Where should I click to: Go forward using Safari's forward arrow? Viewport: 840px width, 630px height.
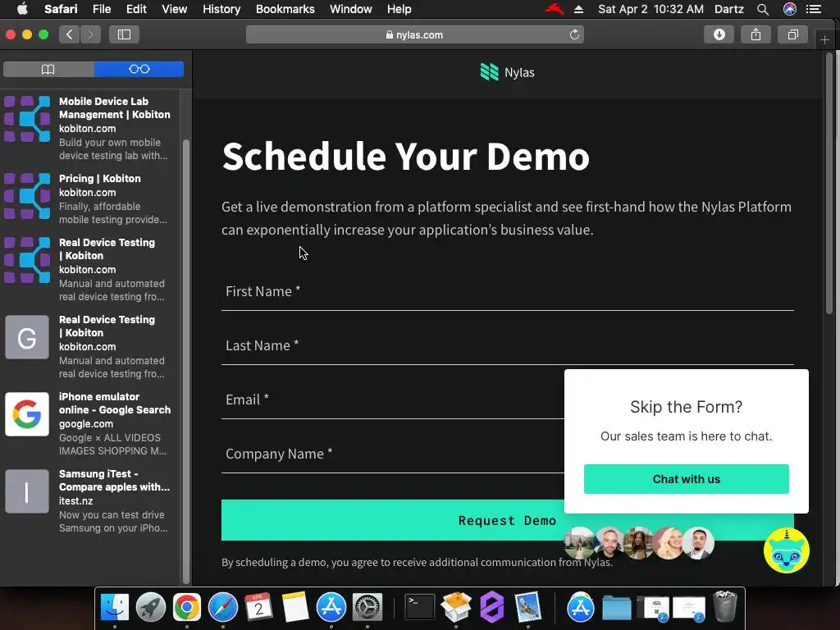(90, 34)
